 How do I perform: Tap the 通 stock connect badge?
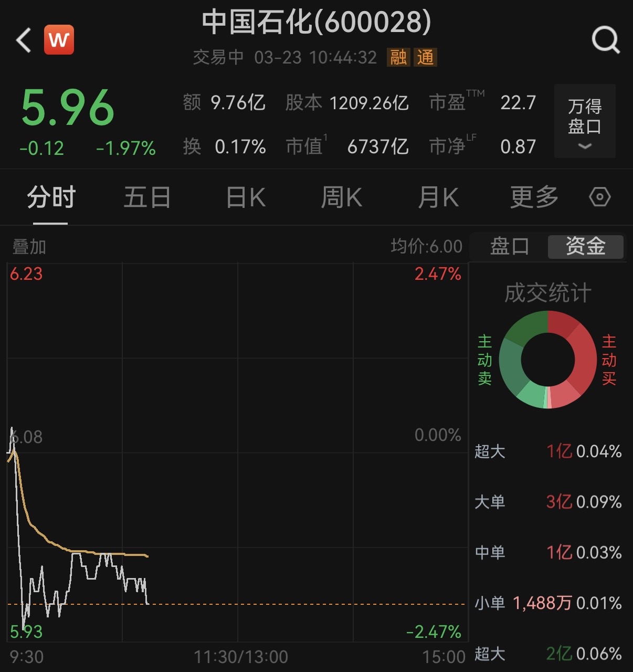pos(426,57)
